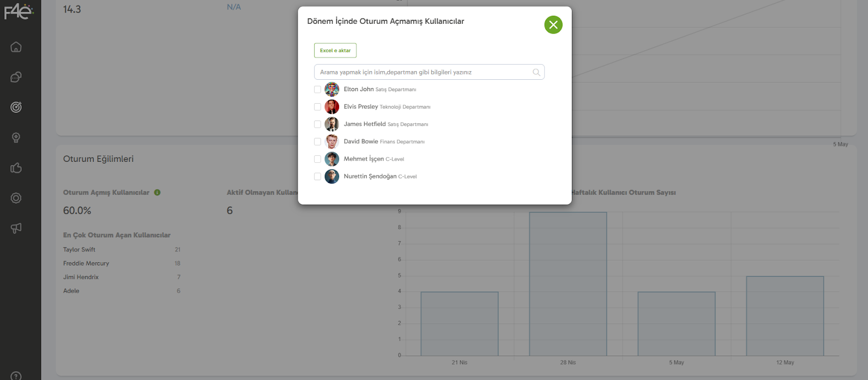Open the coins icon in sidebar

click(x=16, y=77)
